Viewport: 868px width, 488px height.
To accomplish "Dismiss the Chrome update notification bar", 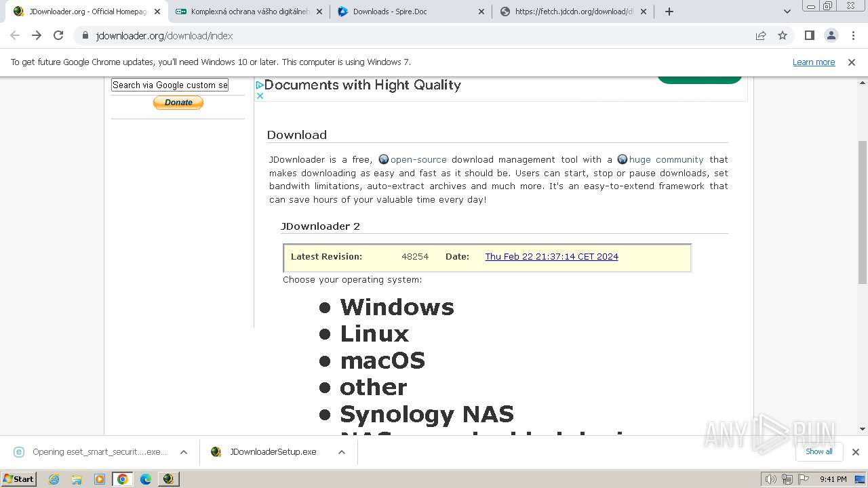I will point(852,62).
